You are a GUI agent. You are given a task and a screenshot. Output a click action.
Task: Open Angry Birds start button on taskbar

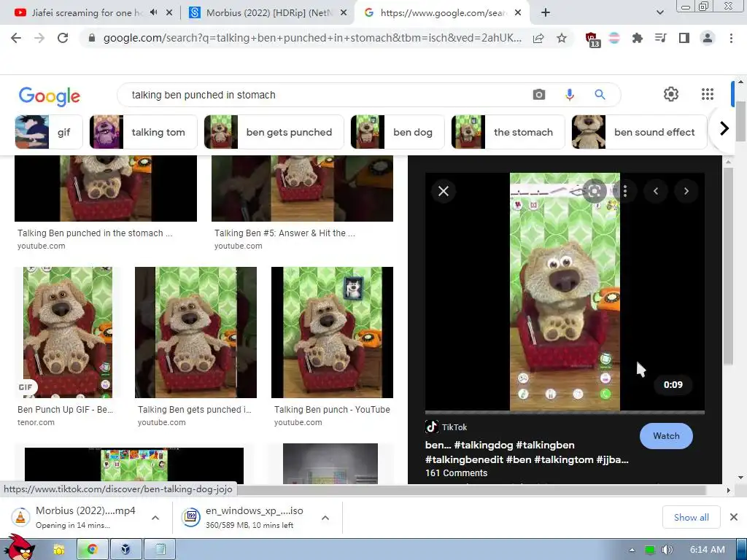(x=19, y=548)
